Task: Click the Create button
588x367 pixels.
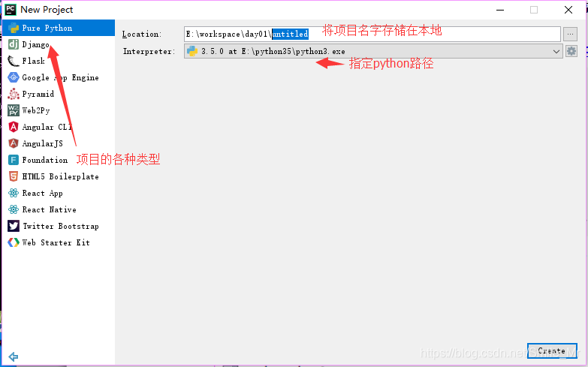Action: [x=552, y=351]
